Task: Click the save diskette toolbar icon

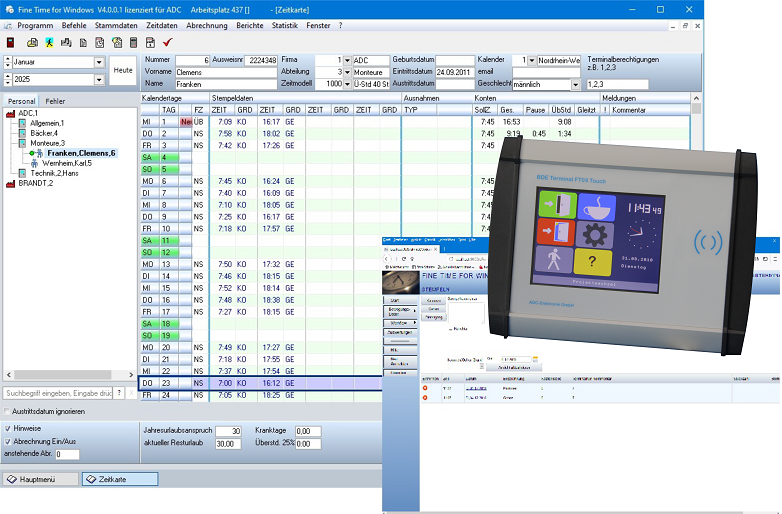Action: click(150, 42)
